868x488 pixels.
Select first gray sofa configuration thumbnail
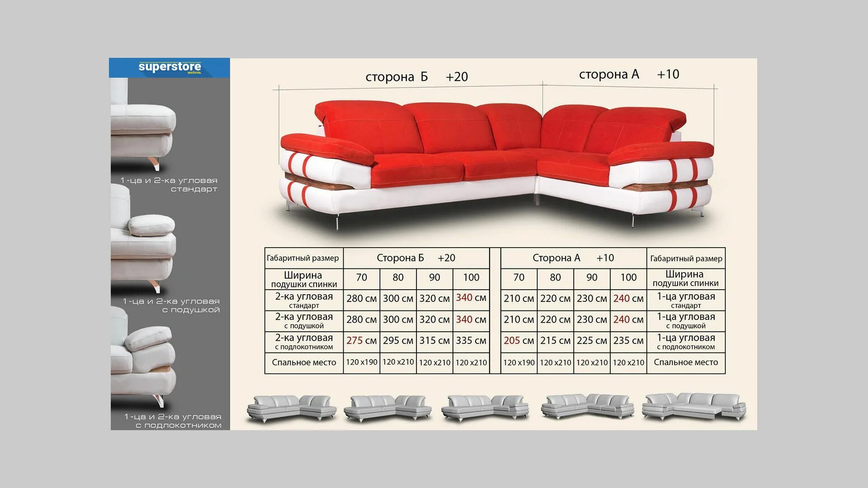coord(292,408)
